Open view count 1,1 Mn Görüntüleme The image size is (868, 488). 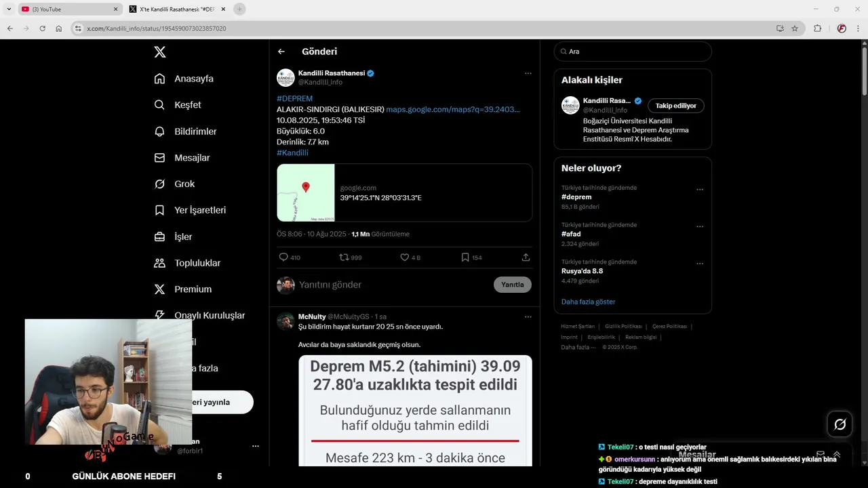tap(380, 234)
